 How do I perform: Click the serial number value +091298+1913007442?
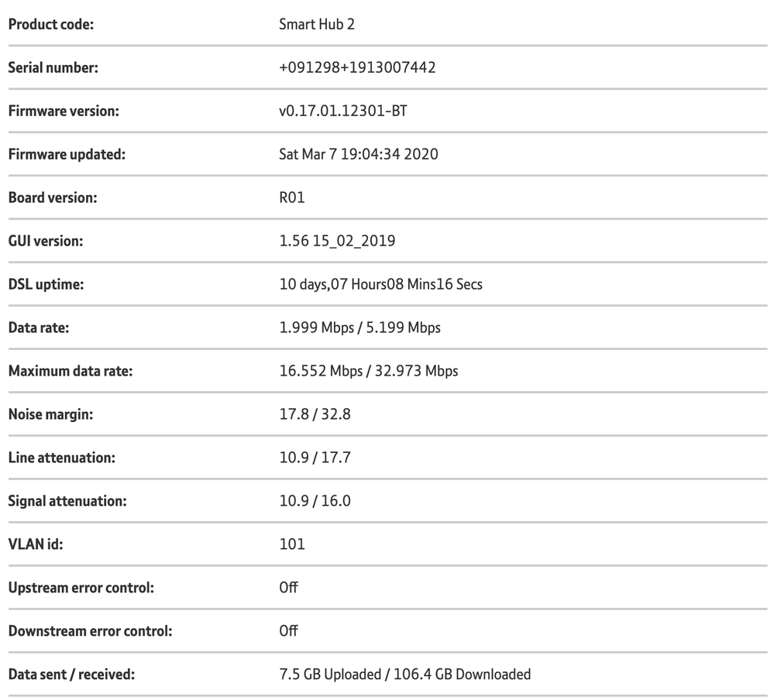356,67
